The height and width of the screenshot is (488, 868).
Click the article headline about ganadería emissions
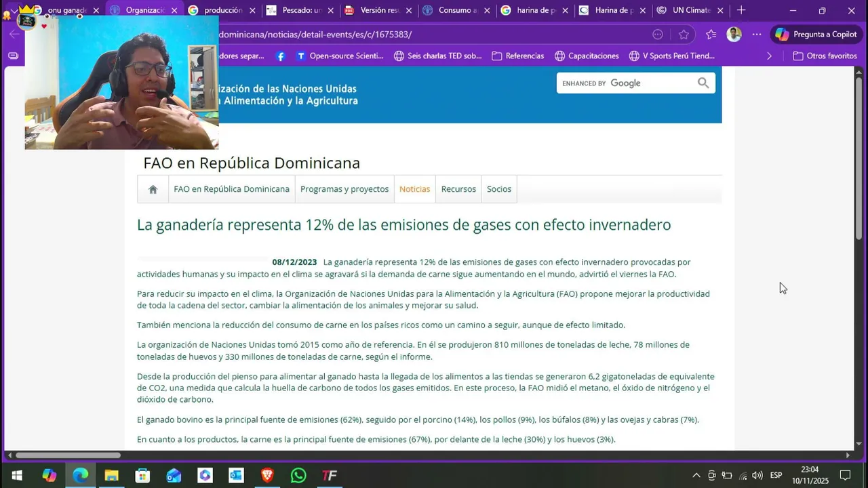point(403,225)
